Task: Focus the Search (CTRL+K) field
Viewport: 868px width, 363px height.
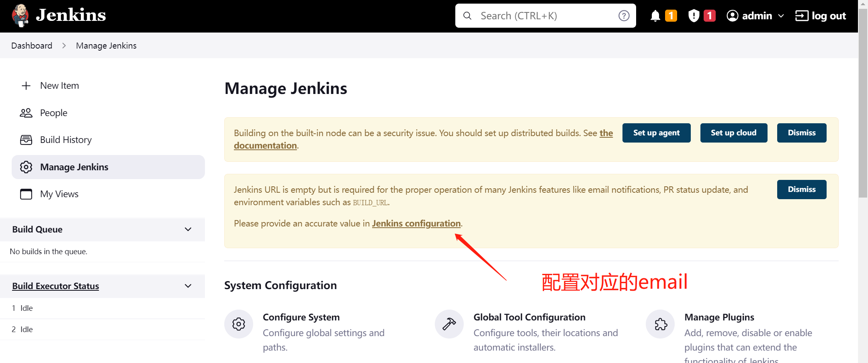Action: pyautogui.click(x=545, y=16)
